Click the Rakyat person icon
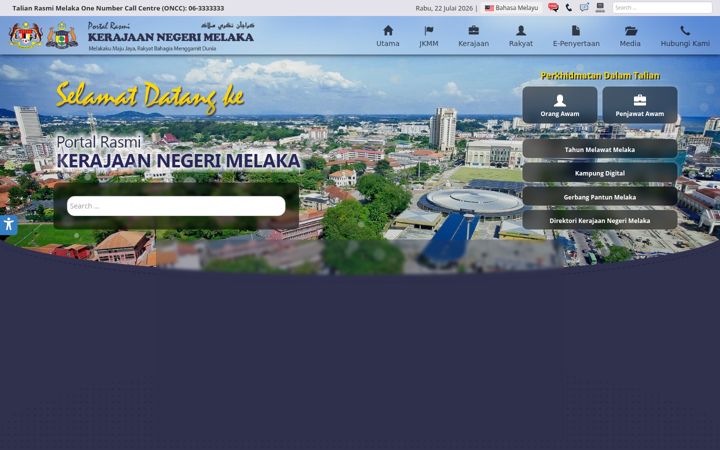720x450 pixels. coord(521,30)
